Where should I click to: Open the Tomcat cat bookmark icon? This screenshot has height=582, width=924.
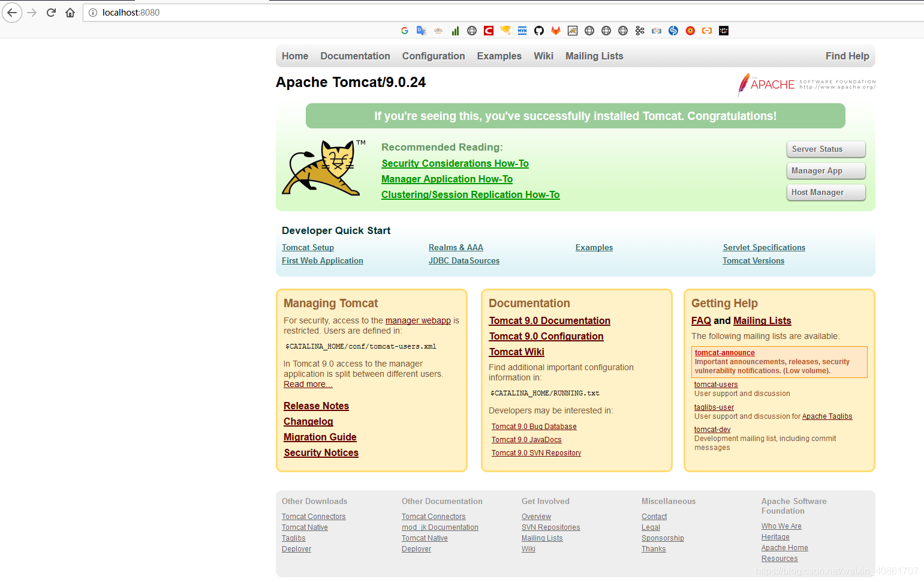[x=573, y=31]
